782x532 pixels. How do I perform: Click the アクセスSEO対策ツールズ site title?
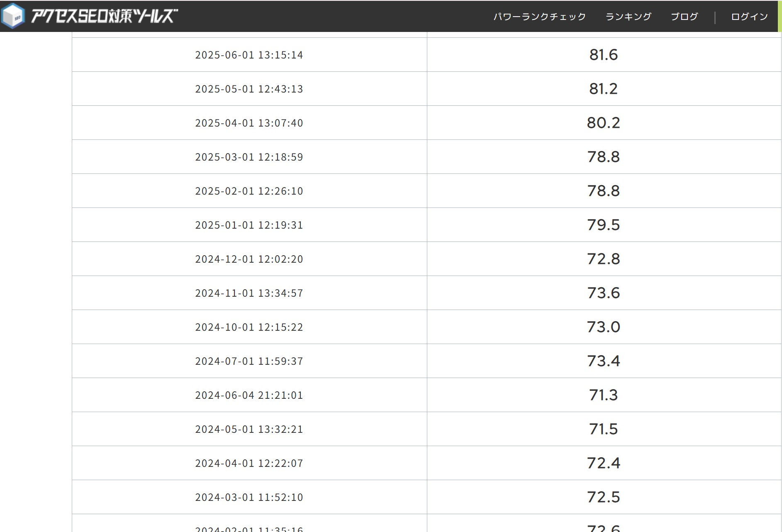104,16
